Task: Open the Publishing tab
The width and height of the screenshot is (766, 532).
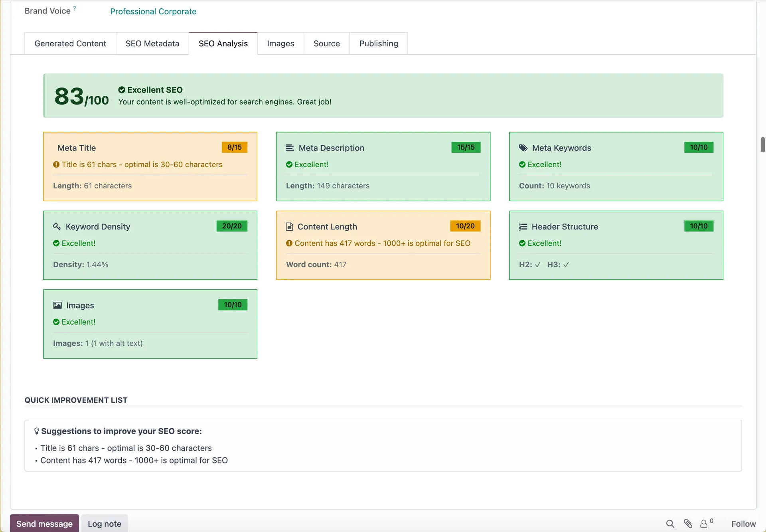Action: click(379, 44)
